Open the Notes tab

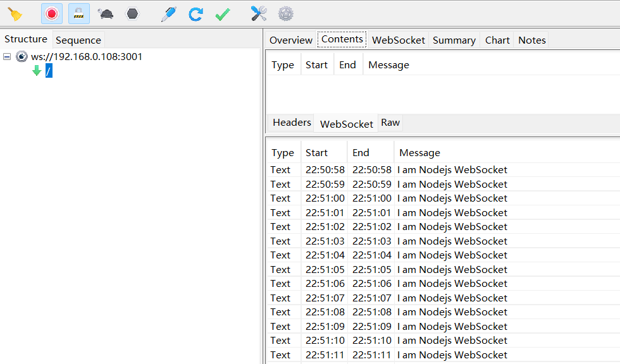coord(532,40)
